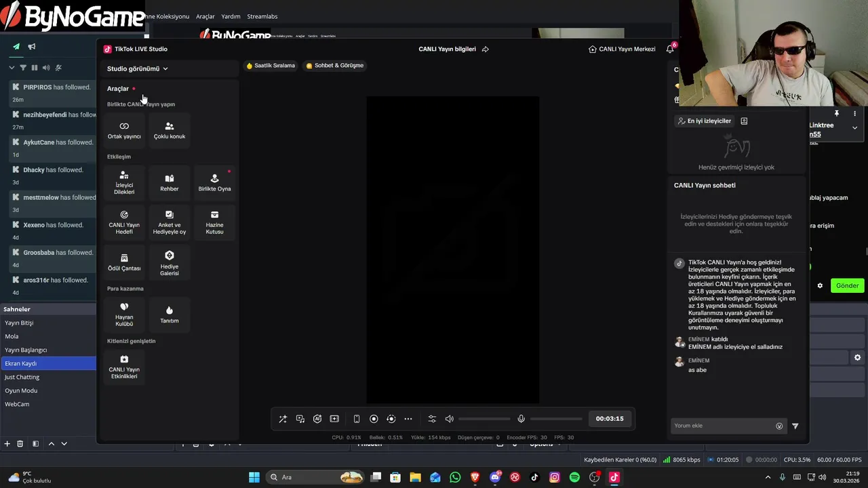Select the Yayın Başlangıcı scene

pos(48,350)
